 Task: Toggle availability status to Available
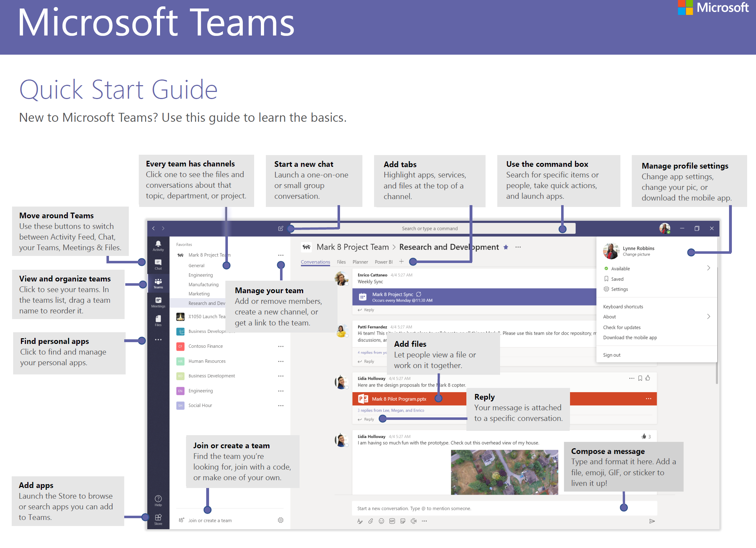tap(621, 269)
